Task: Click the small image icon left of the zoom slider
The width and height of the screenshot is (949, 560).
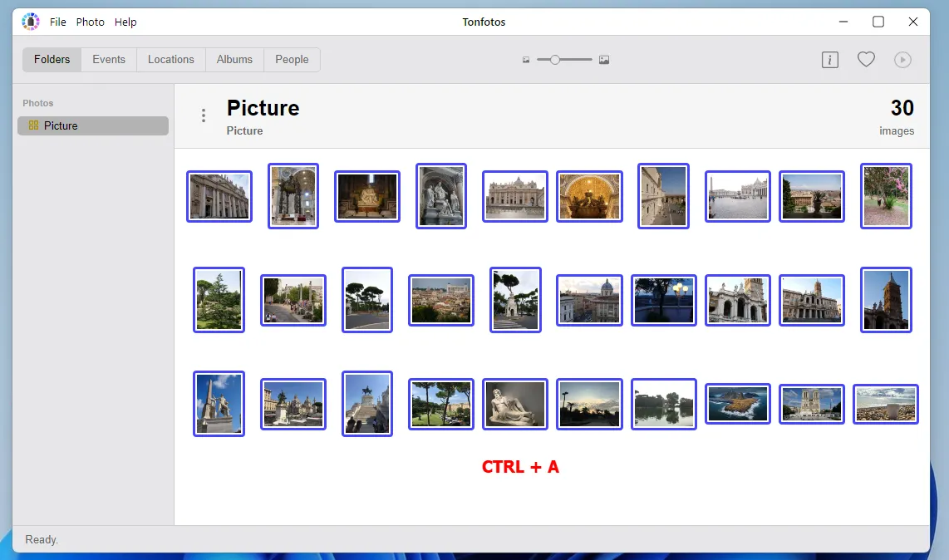Action: (x=526, y=59)
